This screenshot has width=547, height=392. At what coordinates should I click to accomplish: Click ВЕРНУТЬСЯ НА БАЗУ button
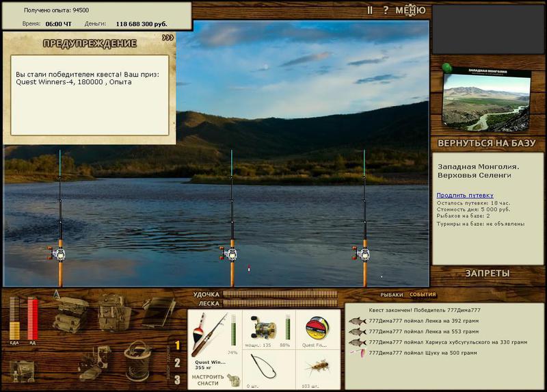[486, 143]
